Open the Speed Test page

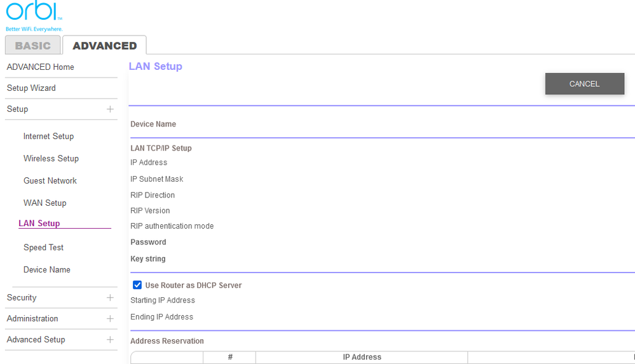tap(43, 247)
